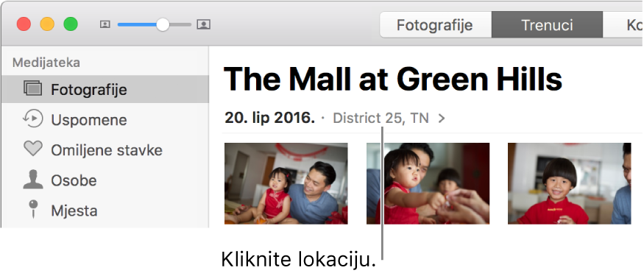Screen dimensions: 644x276
Task: Open the partially visible Ko tab
Action: coord(623,25)
